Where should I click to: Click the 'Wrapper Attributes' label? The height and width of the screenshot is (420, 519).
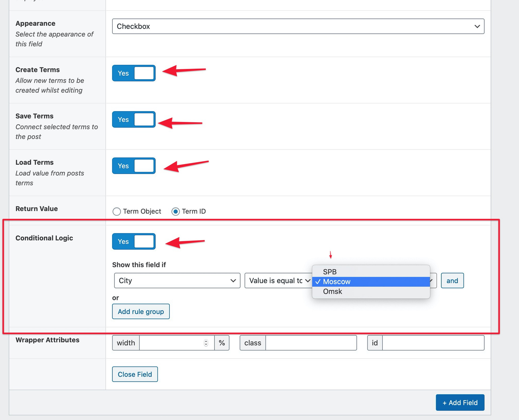pos(47,340)
